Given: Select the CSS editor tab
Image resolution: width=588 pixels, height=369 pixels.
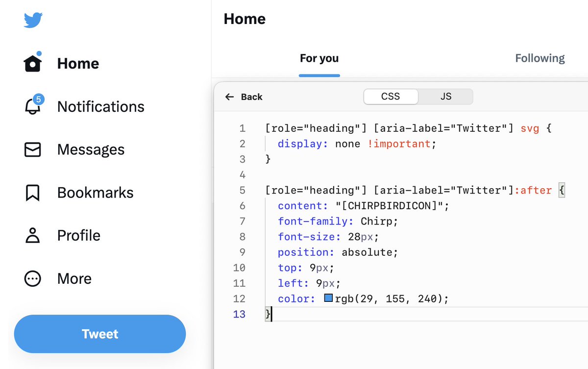Looking at the screenshot, I should (x=391, y=97).
